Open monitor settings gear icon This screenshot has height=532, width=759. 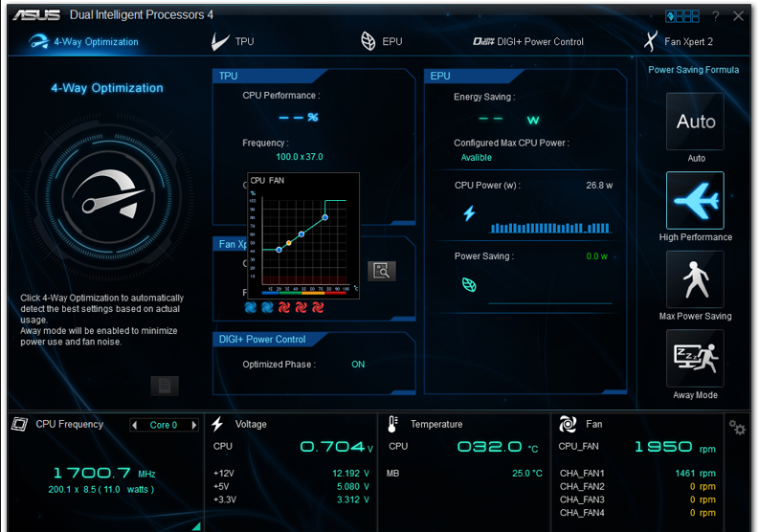[x=737, y=427]
